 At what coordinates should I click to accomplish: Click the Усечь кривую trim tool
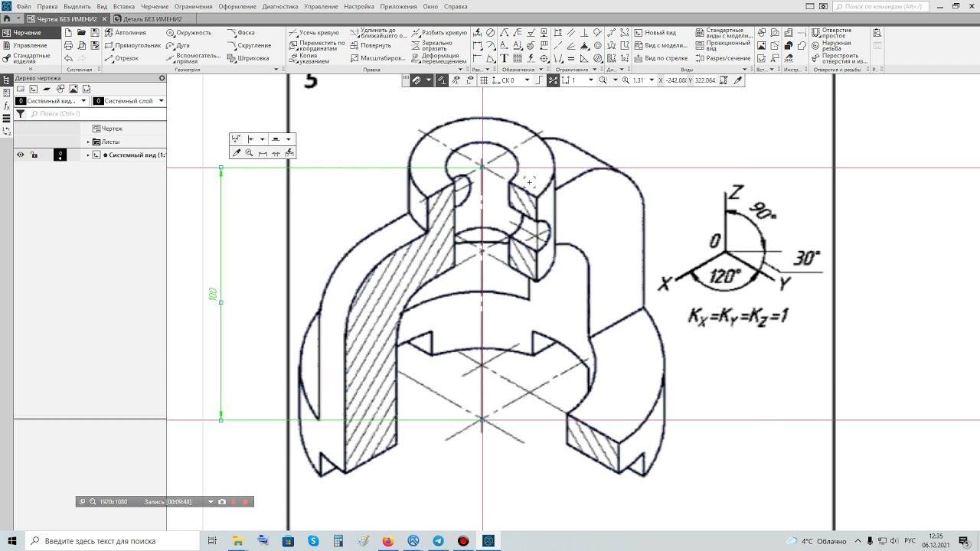[x=314, y=33]
